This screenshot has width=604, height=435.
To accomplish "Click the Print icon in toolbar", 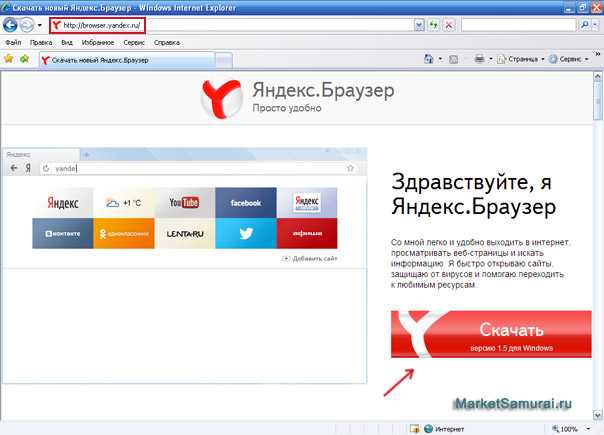I will click(x=479, y=59).
